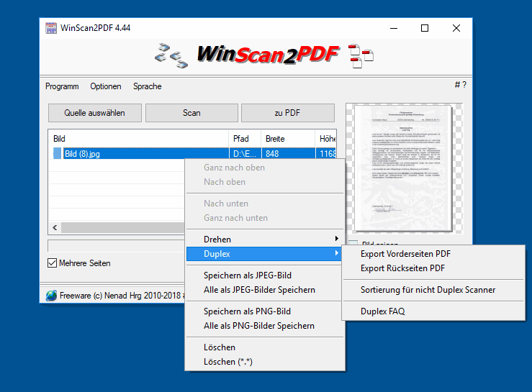Expand the Drehen submenu arrow
Screen dimensions: 532x392
pos(337,239)
